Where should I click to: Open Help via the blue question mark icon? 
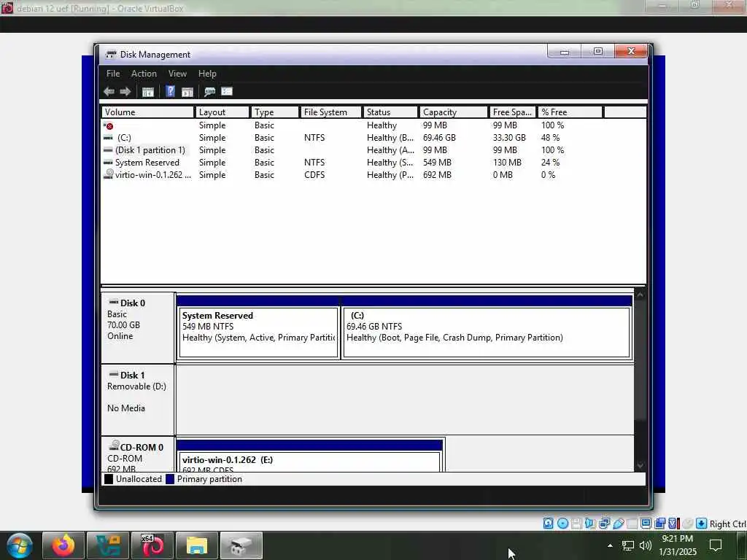pyautogui.click(x=170, y=91)
